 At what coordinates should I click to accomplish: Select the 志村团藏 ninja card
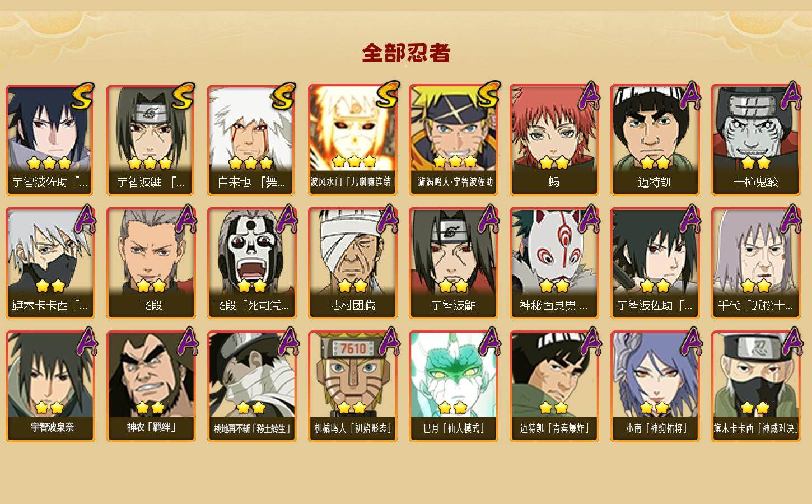352,263
